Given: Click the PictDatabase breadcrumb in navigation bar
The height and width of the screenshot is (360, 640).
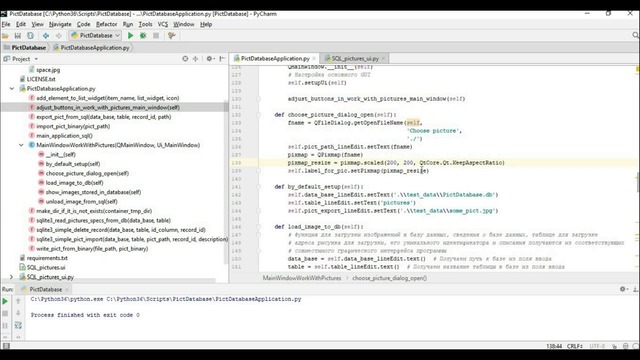Looking at the screenshot, I should coord(25,48).
